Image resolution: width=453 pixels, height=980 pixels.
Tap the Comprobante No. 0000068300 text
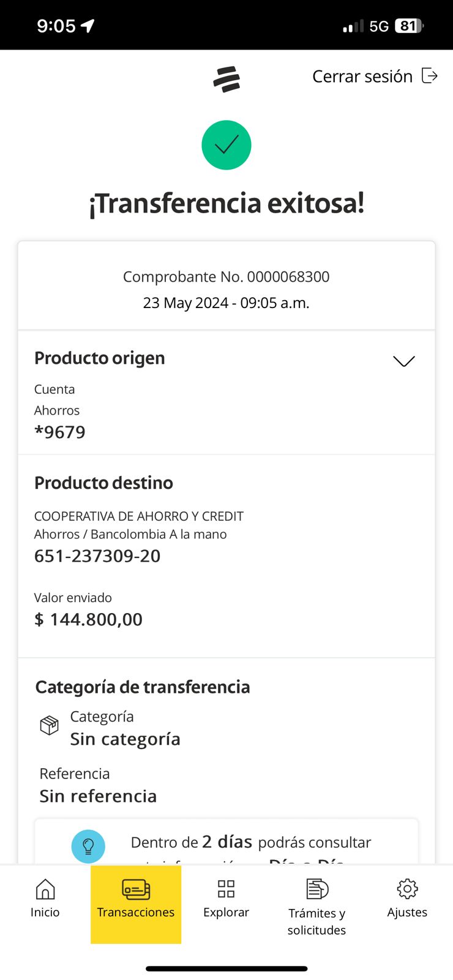[x=226, y=277]
